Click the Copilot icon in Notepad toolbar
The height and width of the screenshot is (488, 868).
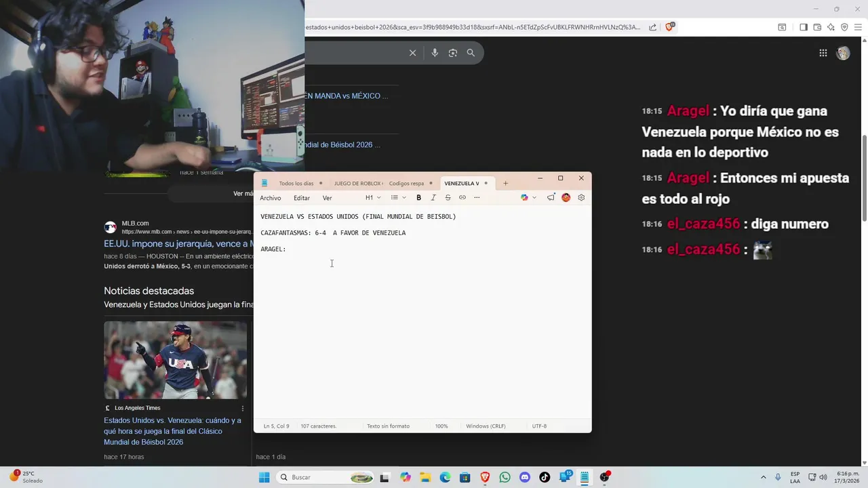pyautogui.click(x=524, y=198)
